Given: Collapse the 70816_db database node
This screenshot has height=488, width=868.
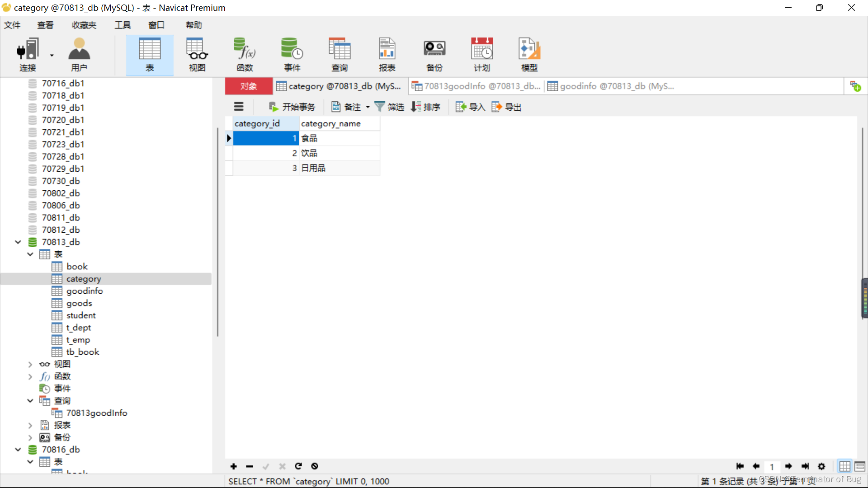Looking at the screenshot, I should pos(18,450).
